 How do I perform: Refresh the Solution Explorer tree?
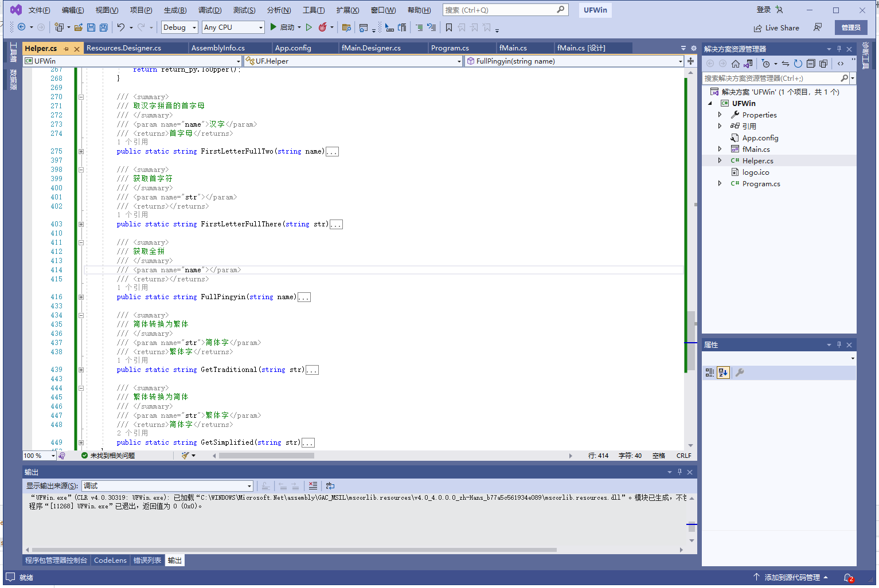(x=798, y=64)
